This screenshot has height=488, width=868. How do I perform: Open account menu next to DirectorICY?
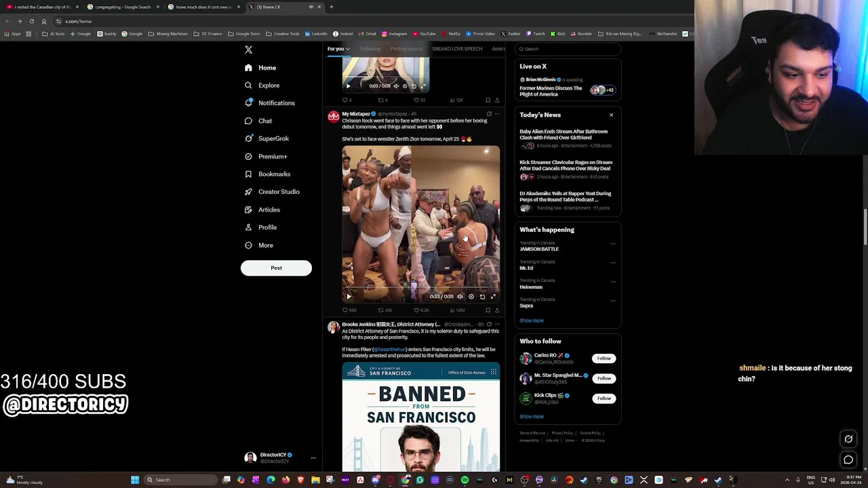click(x=313, y=458)
